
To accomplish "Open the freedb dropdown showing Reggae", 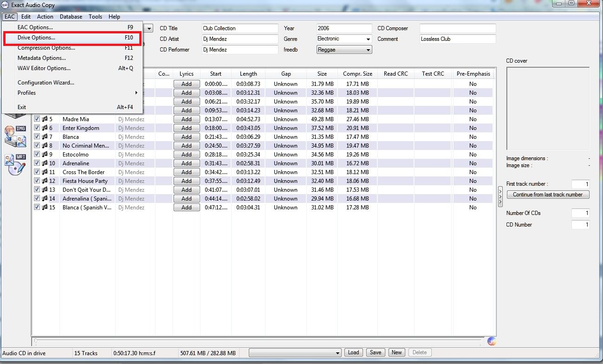I will (x=344, y=50).
